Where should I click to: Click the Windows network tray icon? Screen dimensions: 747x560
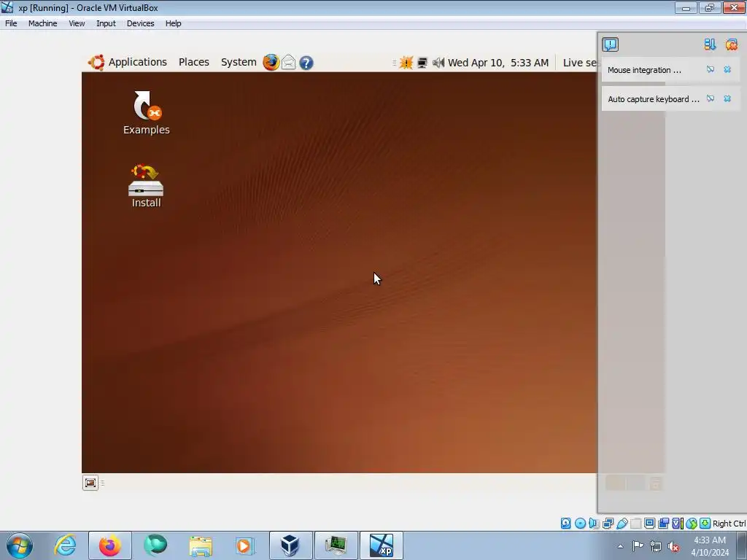click(x=656, y=546)
